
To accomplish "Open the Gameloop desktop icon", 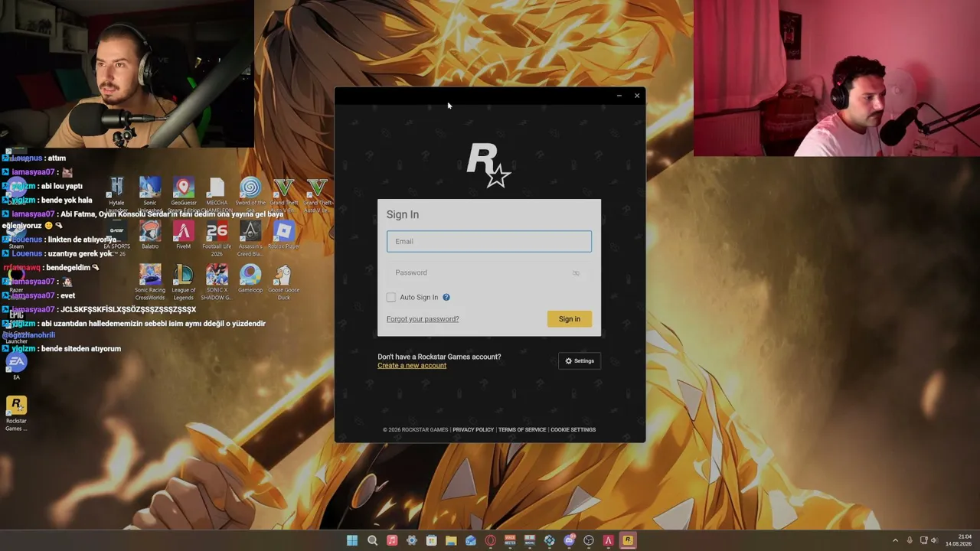I will (250, 279).
